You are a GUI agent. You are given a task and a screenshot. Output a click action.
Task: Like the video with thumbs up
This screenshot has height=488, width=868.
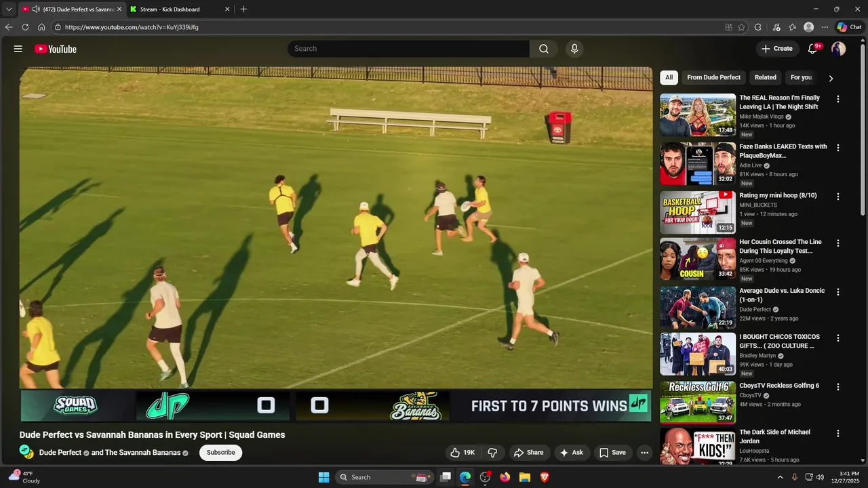coord(462,453)
